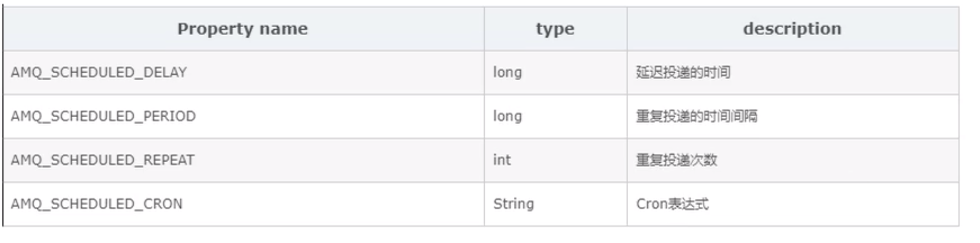Pick the description cell for AMQ_SCHEDULED_DELAY
Screen dimensions: 980x243
792,73
